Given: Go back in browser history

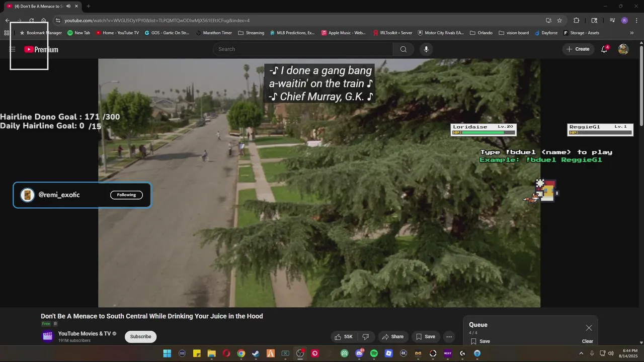Looking at the screenshot, I should pyautogui.click(x=7, y=21).
